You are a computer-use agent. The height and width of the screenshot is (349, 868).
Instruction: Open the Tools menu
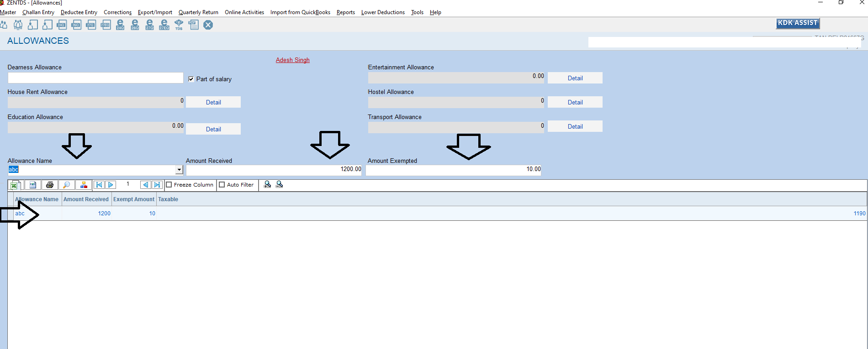pyautogui.click(x=417, y=12)
